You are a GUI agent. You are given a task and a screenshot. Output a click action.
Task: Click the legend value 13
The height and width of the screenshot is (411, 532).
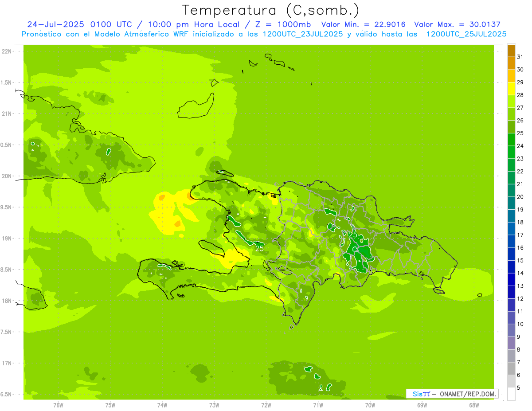[x=520, y=286]
